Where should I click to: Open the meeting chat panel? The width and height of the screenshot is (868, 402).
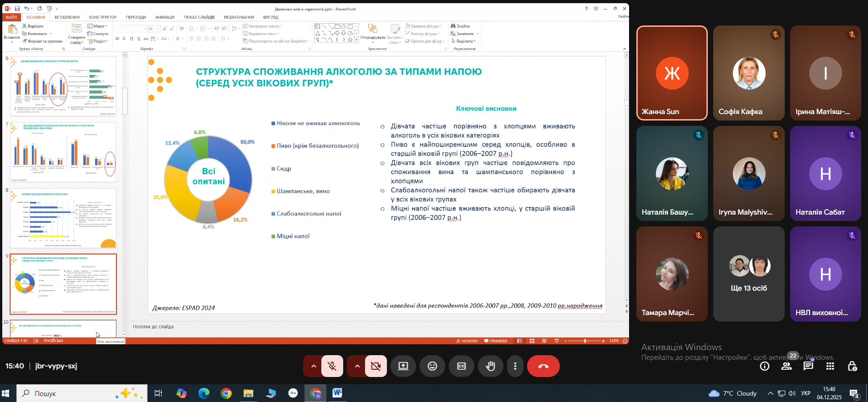[x=808, y=366]
